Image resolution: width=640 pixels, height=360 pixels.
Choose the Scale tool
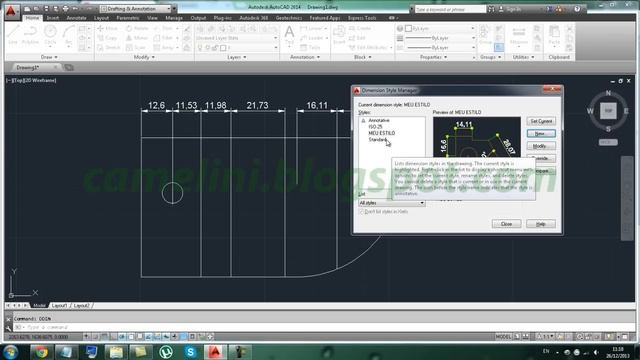pos(136,47)
